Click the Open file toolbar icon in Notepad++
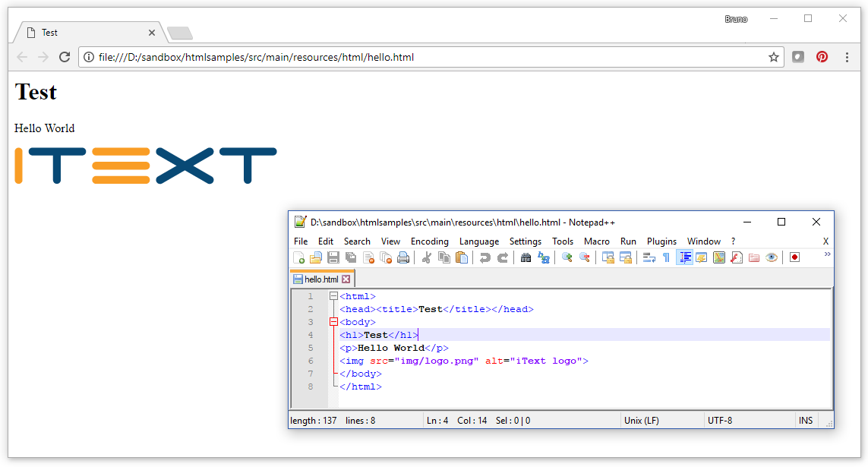Image resolution: width=868 pixels, height=467 pixels. [316, 258]
